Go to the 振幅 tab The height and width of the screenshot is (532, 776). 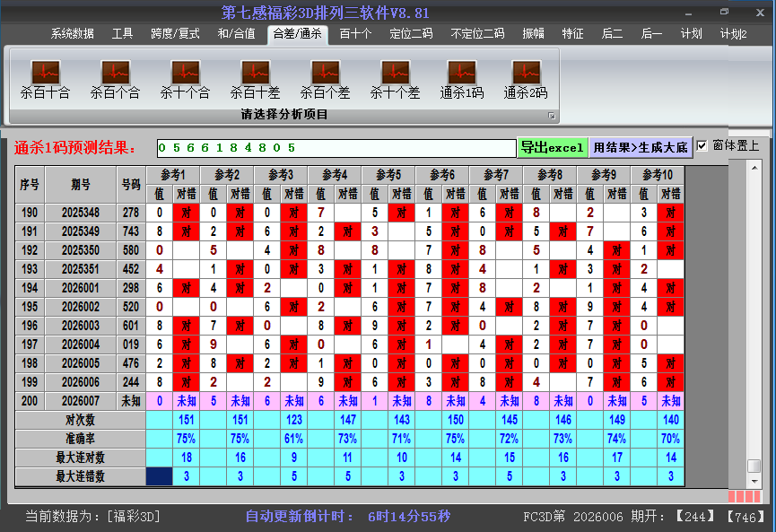pyautogui.click(x=534, y=34)
